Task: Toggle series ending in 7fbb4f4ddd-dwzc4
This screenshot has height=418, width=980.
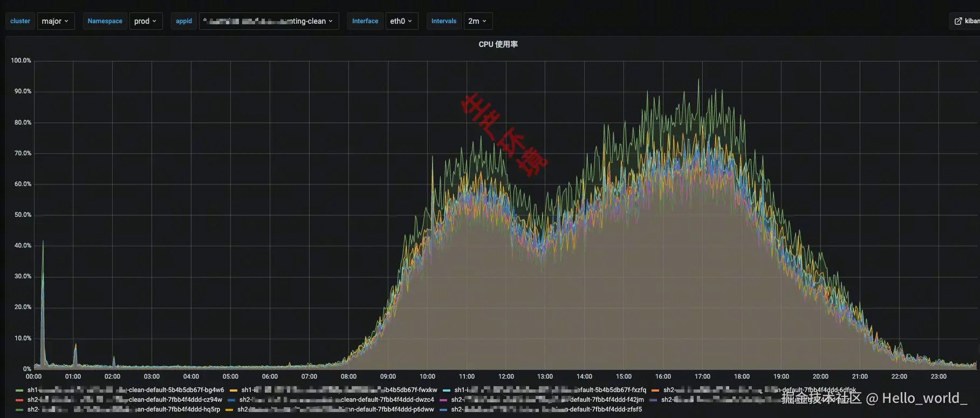Action: [337, 400]
